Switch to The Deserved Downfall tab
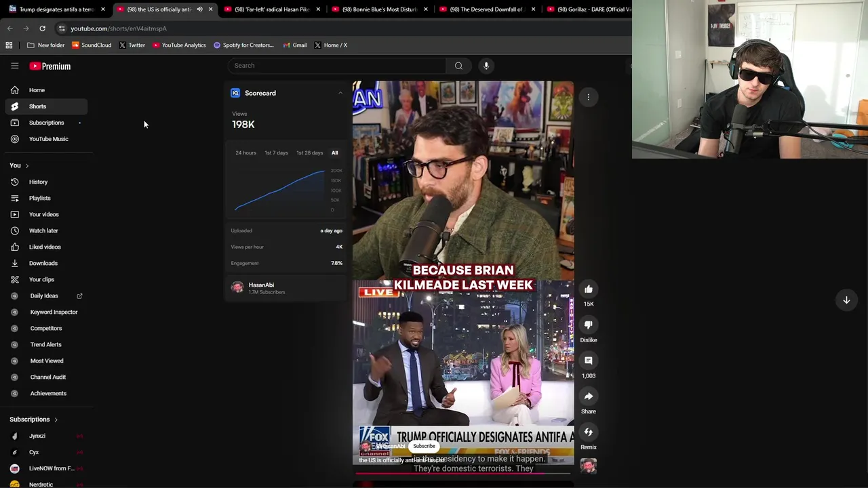This screenshot has height=488, width=868. click(x=487, y=9)
